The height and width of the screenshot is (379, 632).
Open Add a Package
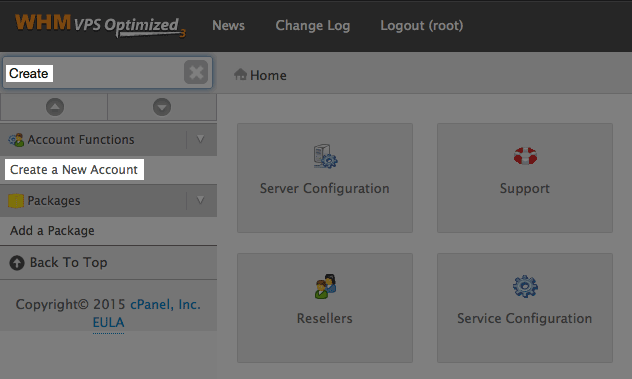52,231
